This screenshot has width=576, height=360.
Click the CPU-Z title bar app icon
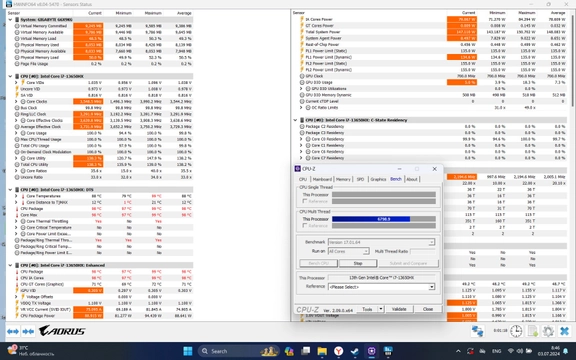click(298, 169)
